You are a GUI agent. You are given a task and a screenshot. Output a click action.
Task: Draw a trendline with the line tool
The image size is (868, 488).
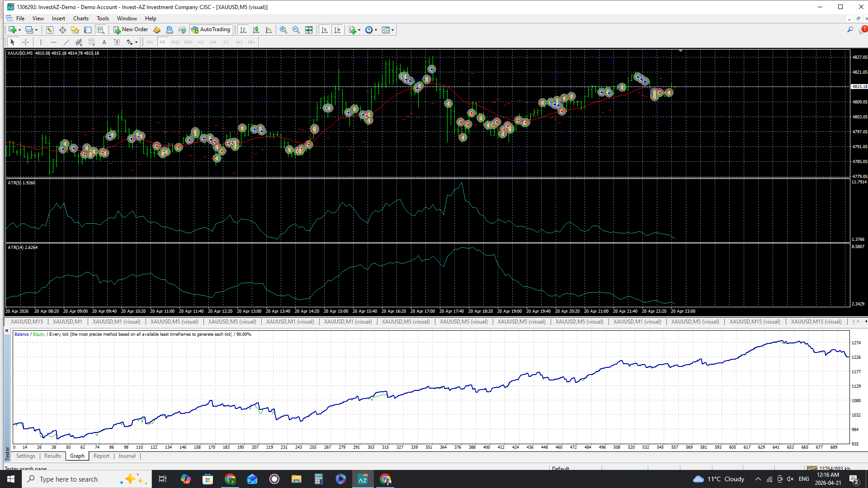pyautogui.click(x=66, y=42)
